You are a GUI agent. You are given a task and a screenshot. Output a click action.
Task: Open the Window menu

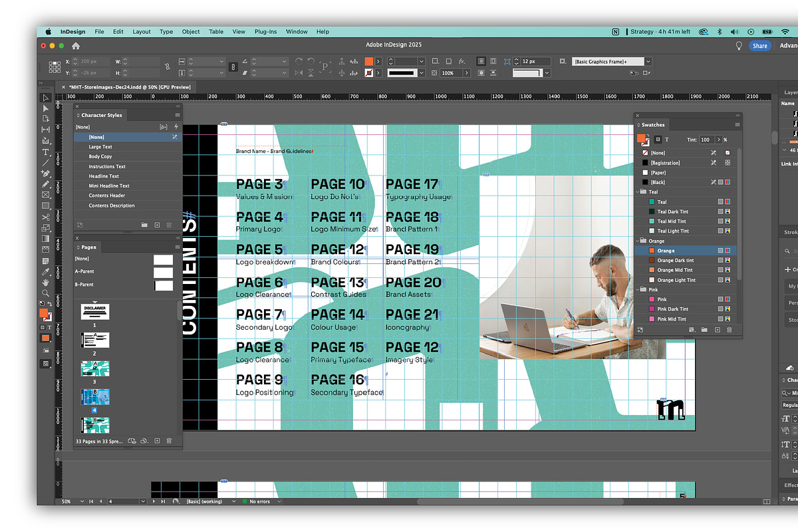click(297, 31)
